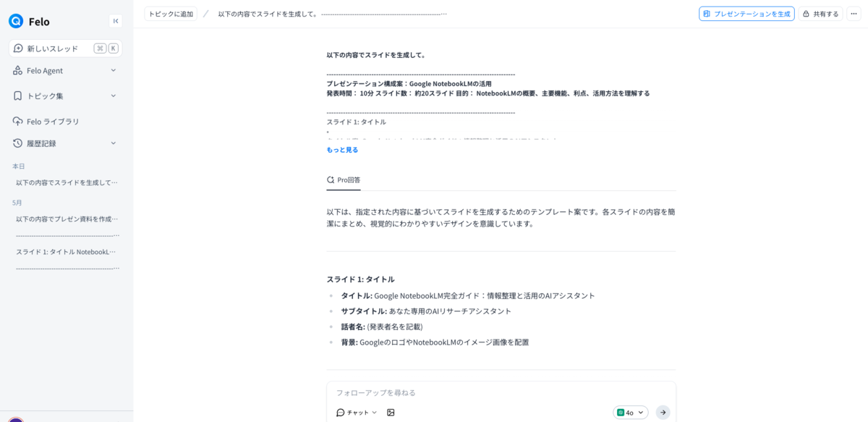The image size is (868, 422).
Task: Click the new thread plus icon
Action: tap(19, 48)
